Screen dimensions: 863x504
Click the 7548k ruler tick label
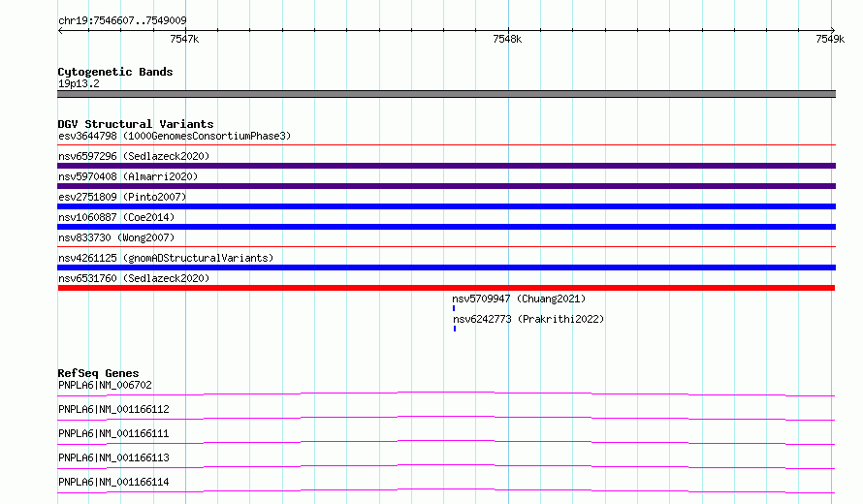(507, 39)
